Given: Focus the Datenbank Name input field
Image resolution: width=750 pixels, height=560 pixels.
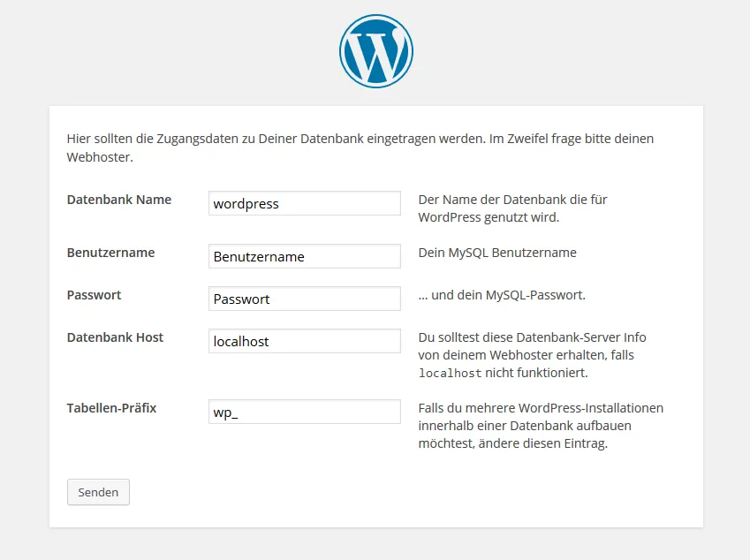Looking at the screenshot, I should [304, 203].
